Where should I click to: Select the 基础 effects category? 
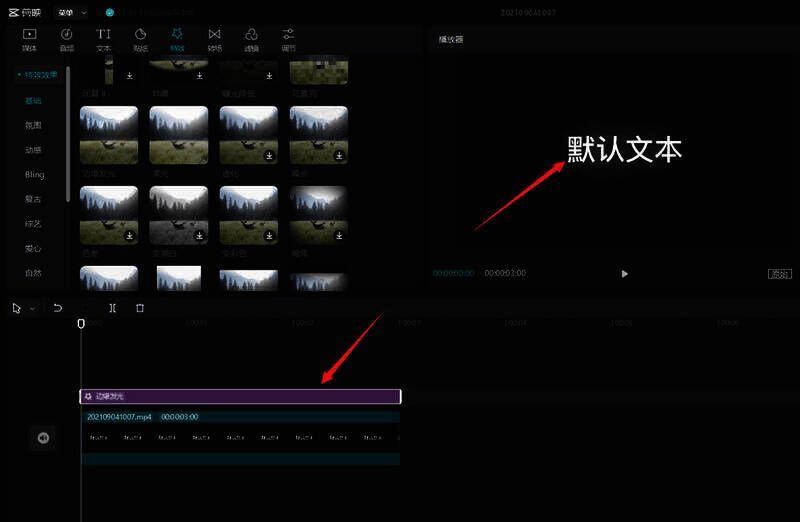tap(33, 101)
